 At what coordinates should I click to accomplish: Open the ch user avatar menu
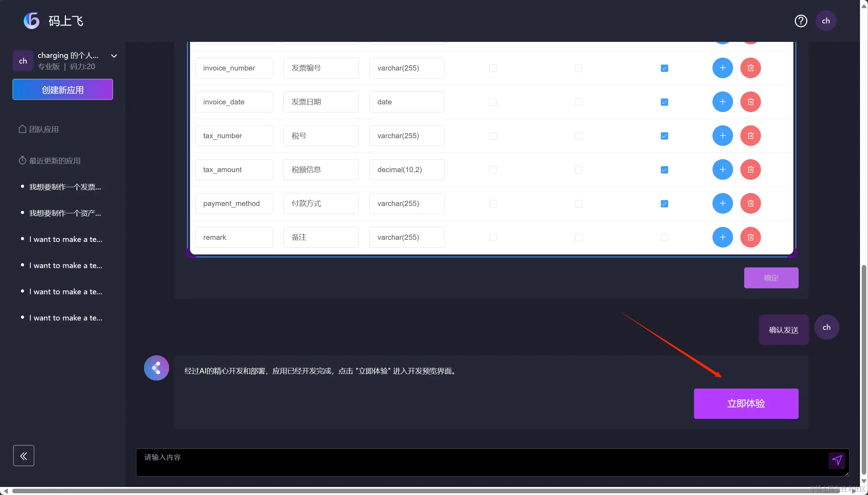click(826, 21)
